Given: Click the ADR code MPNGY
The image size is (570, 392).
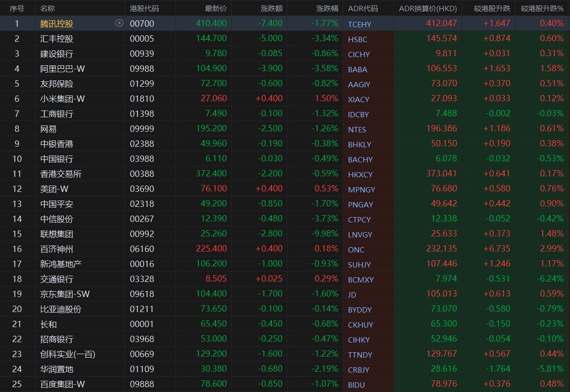Looking at the screenshot, I should 362,189.
